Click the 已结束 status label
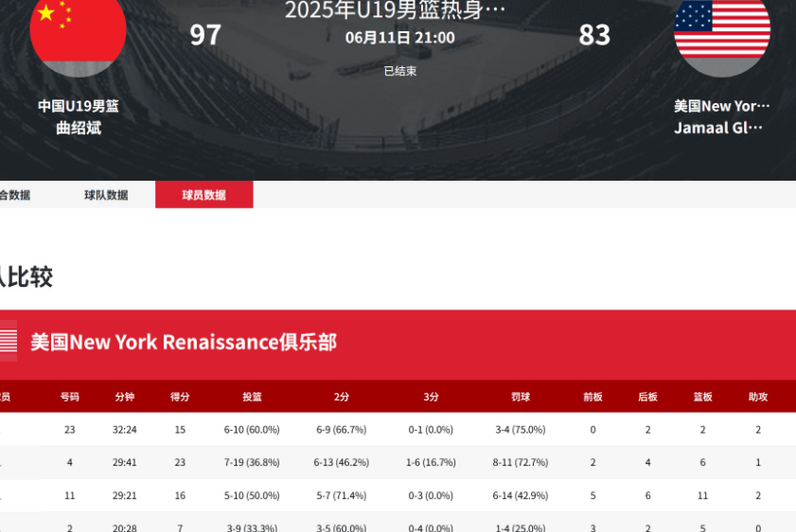796x532 pixels. point(400,71)
